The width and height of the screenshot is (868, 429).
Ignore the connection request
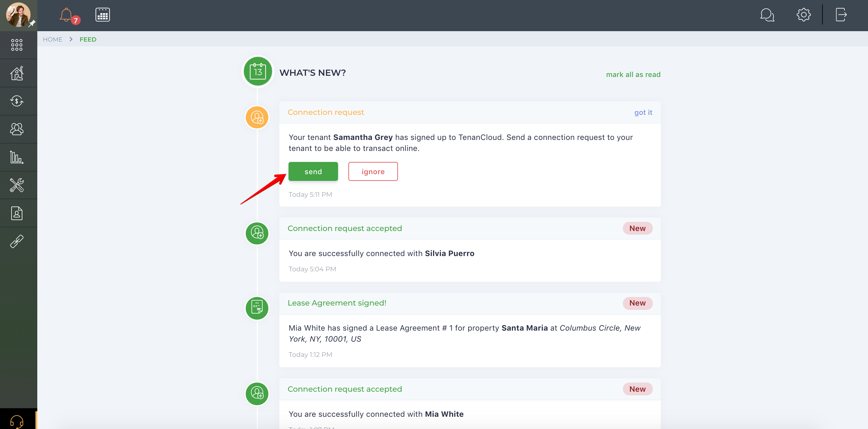(x=373, y=171)
